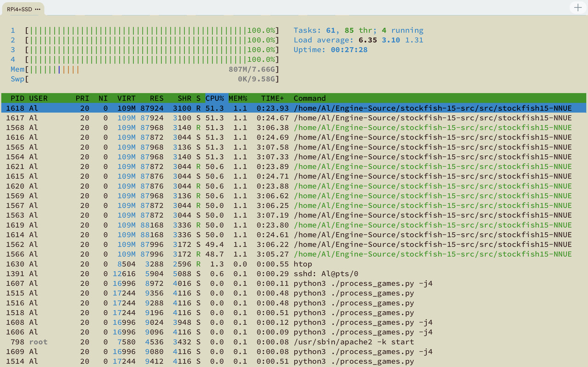This screenshot has width=588, height=367.
Task: Click the Uptime 00:27:28 line
Action: tap(331, 50)
